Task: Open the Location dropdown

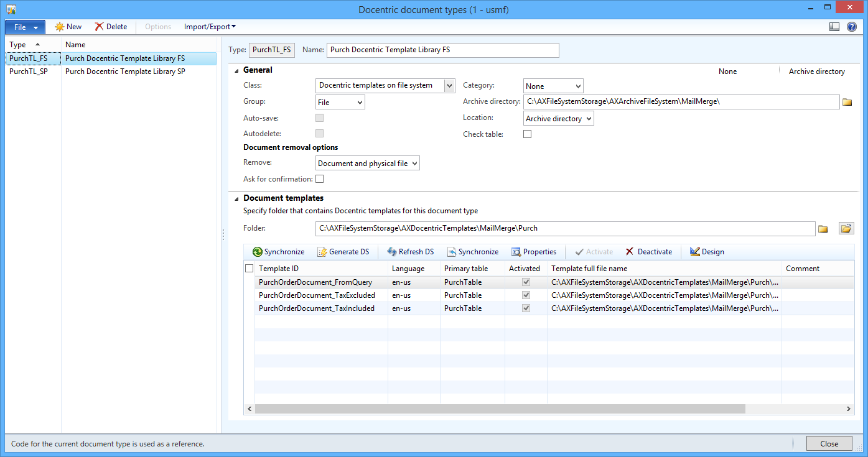Action: [x=559, y=118]
